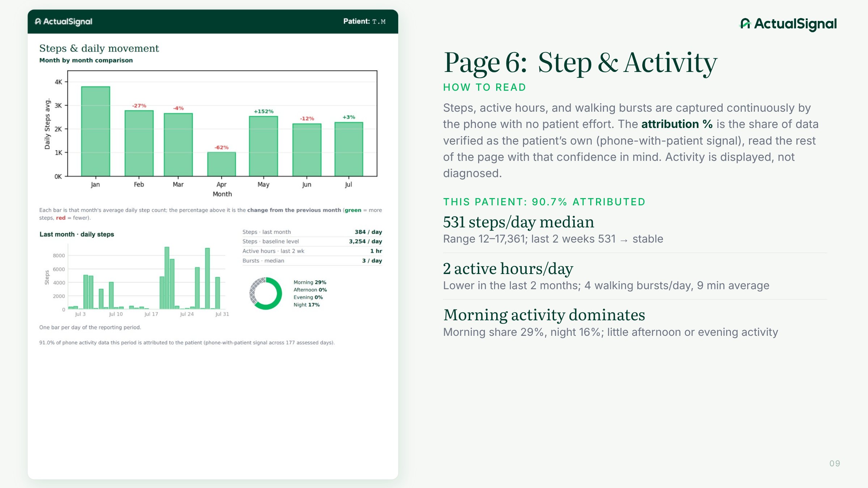Click "Bursts · median" row label
This screenshot has height=488, width=868.
click(263, 261)
